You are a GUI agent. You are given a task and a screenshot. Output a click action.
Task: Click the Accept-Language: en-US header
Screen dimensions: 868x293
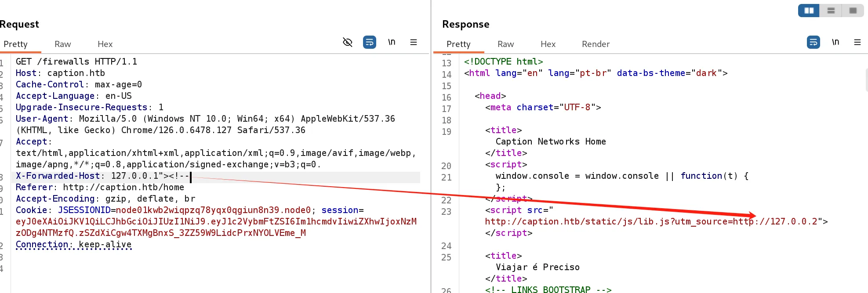pyautogui.click(x=74, y=96)
